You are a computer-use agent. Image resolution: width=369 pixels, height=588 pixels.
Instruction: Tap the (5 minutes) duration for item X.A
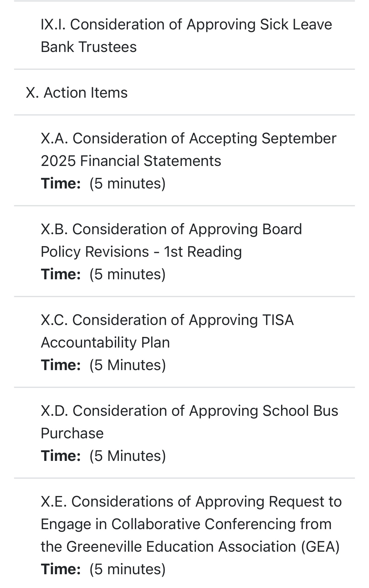(127, 183)
